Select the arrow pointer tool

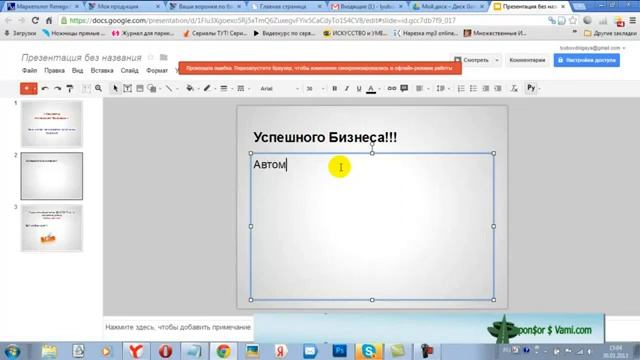pos(115,88)
